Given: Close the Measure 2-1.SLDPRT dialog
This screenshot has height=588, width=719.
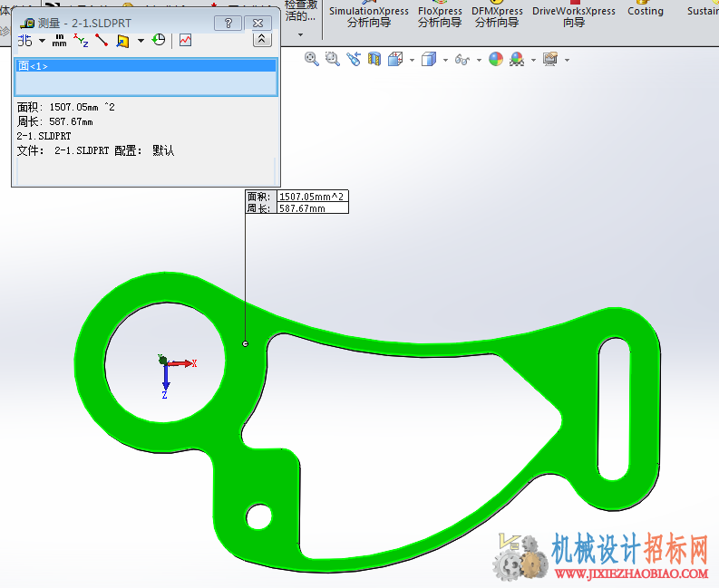Looking at the screenshot, I should (258, 23).
